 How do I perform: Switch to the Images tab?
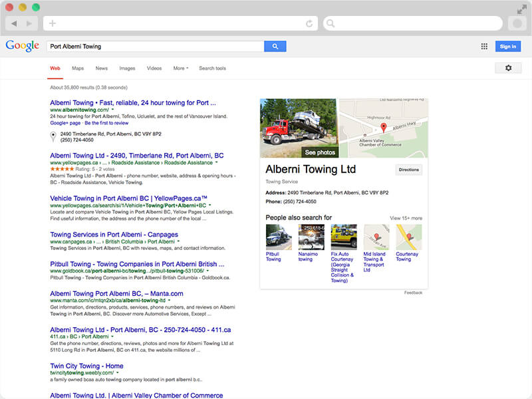click(x=127, y=68)
